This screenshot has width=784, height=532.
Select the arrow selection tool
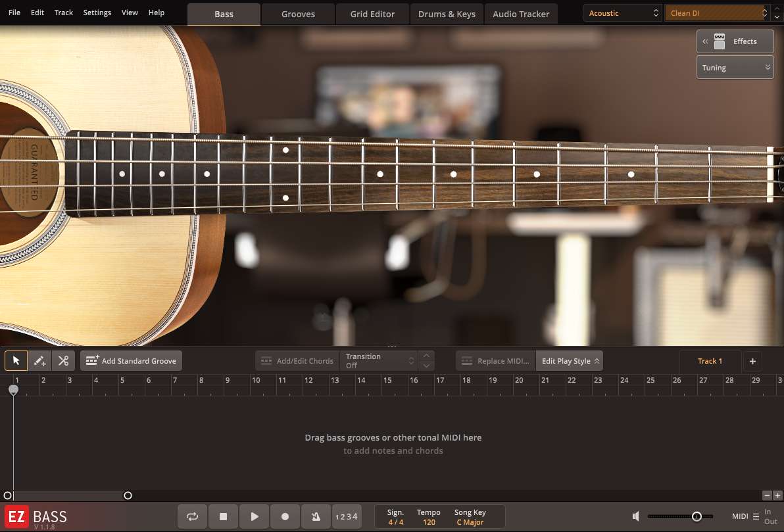click(16, 360)
